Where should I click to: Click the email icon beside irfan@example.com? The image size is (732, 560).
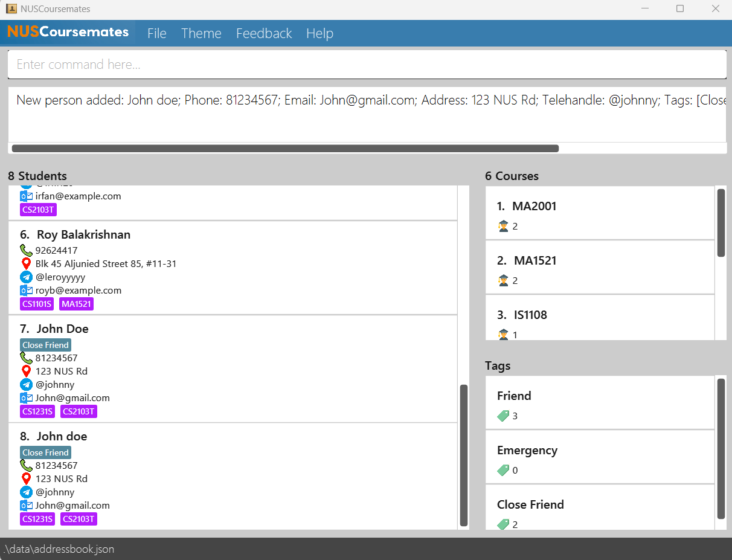pyautogui.click(x=26, y=196)
